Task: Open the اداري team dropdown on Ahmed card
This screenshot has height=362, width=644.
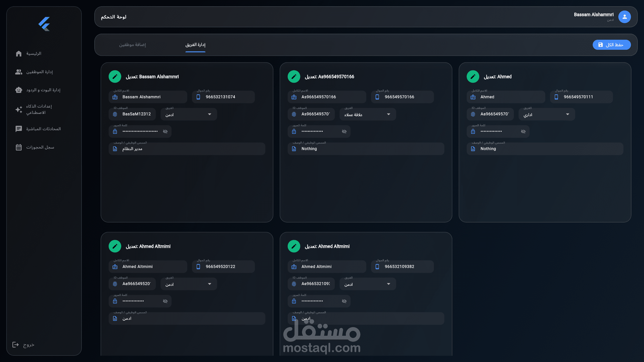Action: tap(567, 114)
